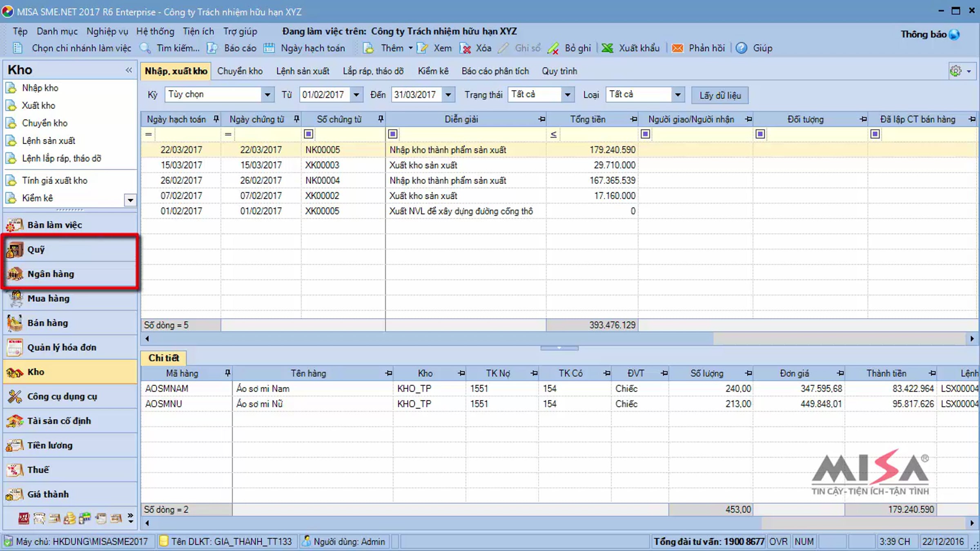Click the Ngày hạch toán calendar icon
The height and width of the screenshot is (551, 980).
pyautogui.click(x=269, y=48)
